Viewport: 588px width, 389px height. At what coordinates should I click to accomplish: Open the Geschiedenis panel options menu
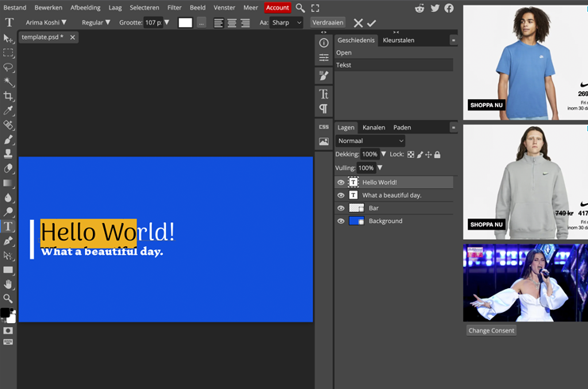454,40
